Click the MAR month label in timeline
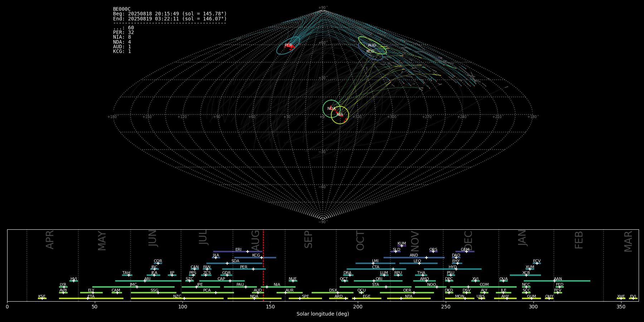This screenshot has height=322, width=644. click(628, 241)
